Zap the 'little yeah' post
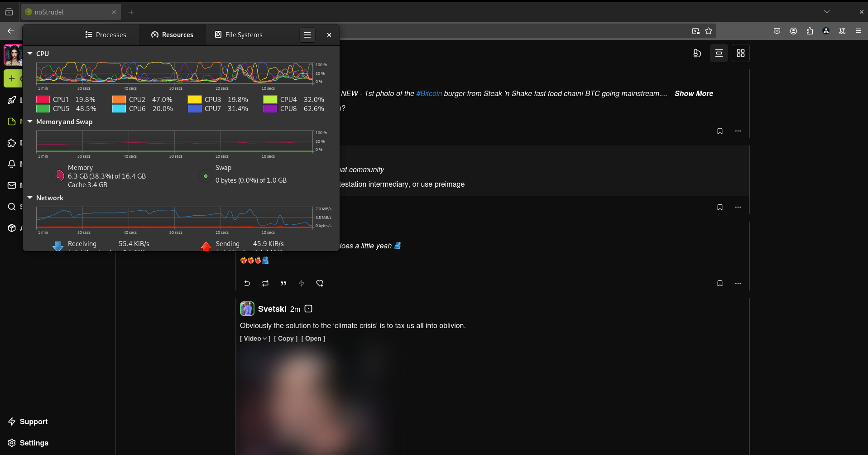 302,283
